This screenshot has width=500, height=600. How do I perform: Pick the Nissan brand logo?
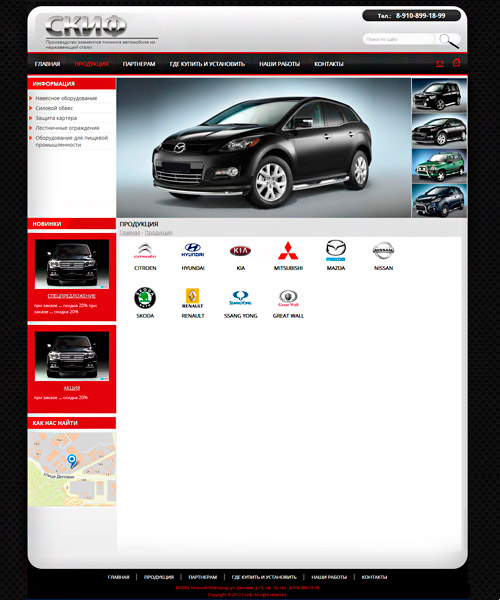click(383, 250)
